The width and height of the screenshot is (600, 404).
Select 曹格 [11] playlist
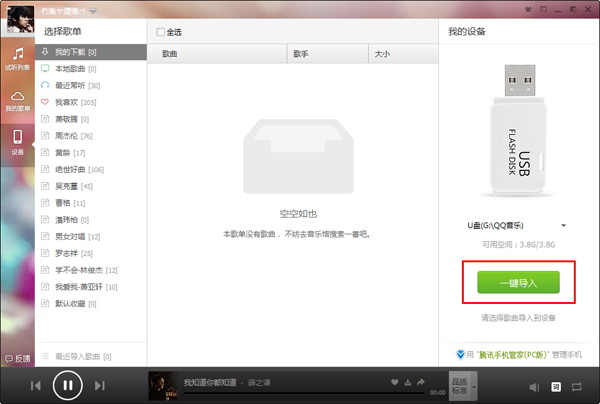91,203
